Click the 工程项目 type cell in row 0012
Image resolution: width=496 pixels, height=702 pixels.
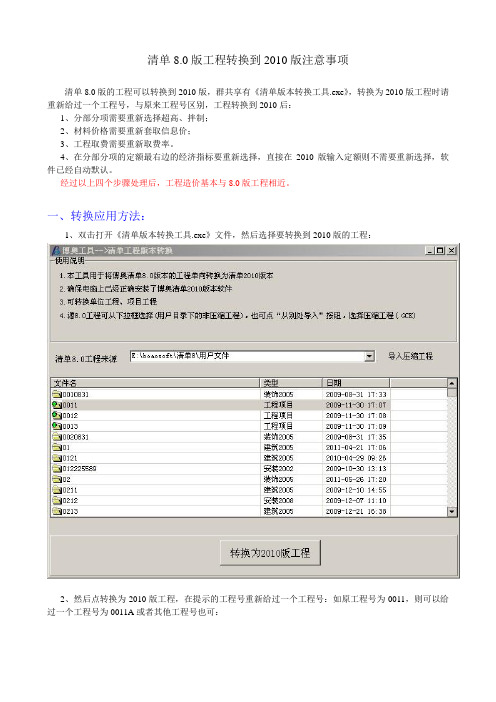[x=278, y=415]
